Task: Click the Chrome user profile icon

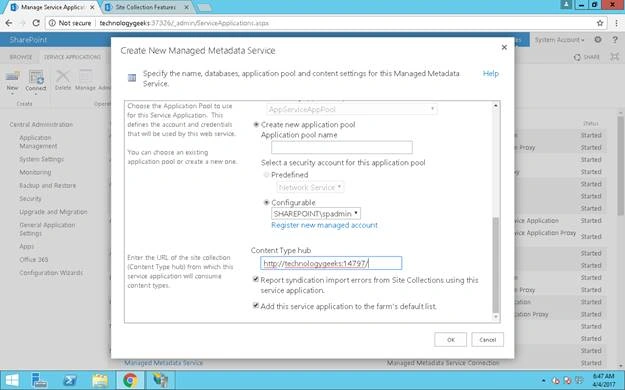Action: pyautogui.click(x=566, y=5)
